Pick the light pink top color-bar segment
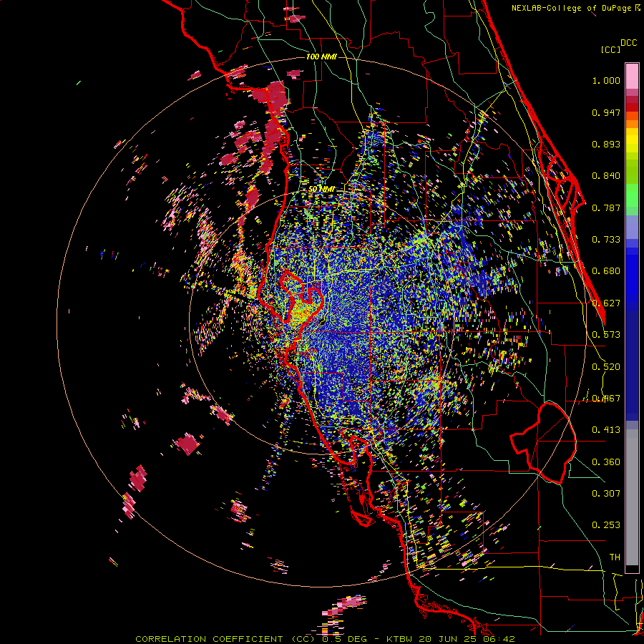 (632, 77)
